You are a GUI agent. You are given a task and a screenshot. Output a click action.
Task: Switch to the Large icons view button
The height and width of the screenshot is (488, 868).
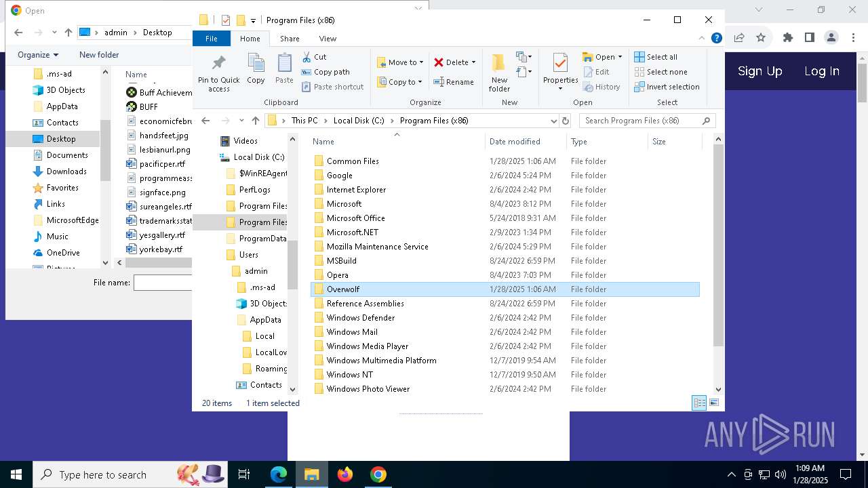pyautogui.click(x=713, y=403)
